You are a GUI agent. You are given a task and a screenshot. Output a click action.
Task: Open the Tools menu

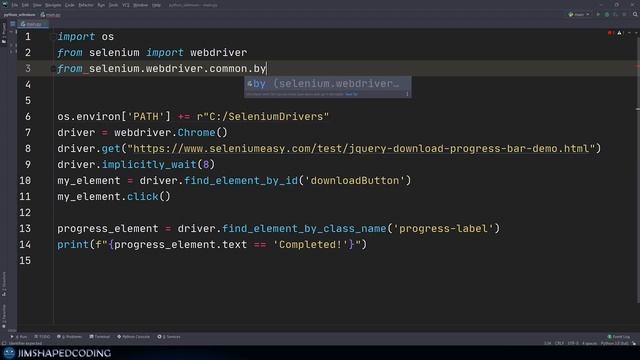[113, 5]
